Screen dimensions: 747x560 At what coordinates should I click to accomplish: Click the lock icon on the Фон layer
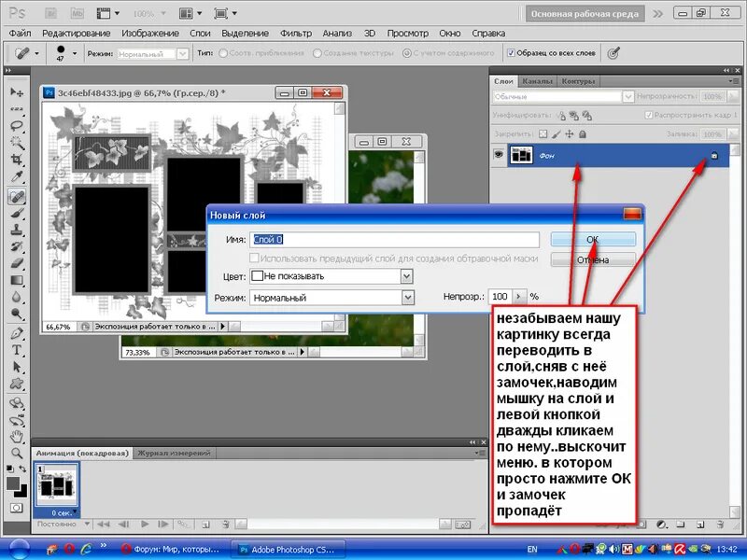tap(714, 155)
